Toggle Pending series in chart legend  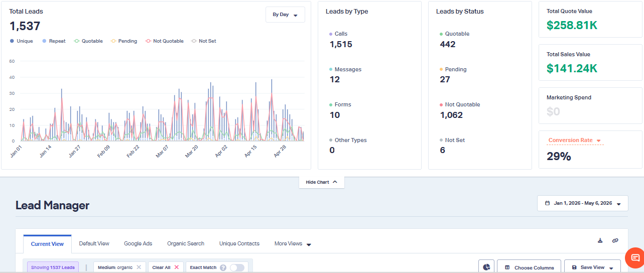click(x=124, y=41)
